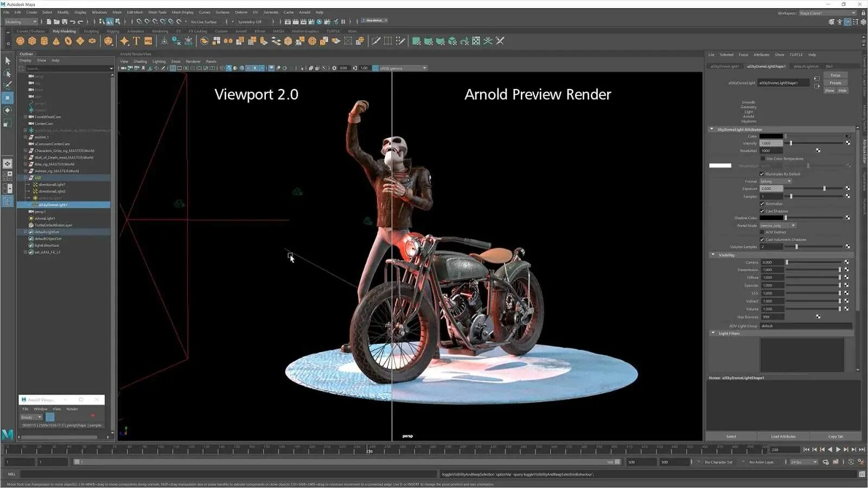Choose the Paint selection brush tool
Screen dimensions: 868x488
pyautogui.click(x=8, y=86)
